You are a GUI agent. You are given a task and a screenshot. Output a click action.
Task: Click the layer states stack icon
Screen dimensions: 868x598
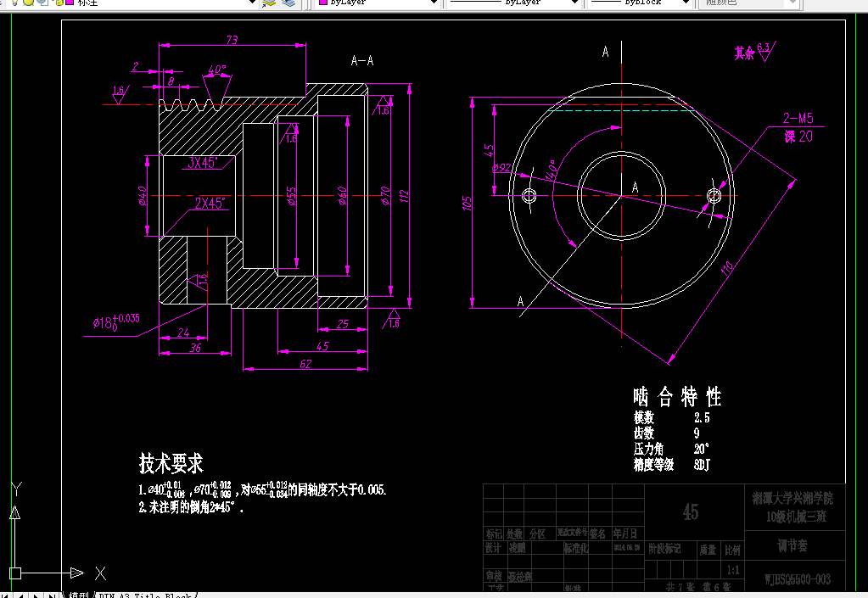point(288,3)
